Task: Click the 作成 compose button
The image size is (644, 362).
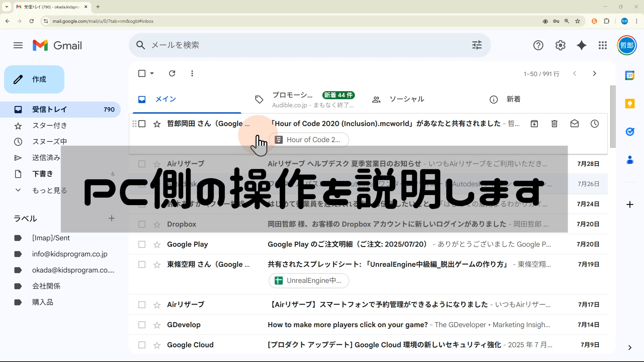Action: click(34, 79)
